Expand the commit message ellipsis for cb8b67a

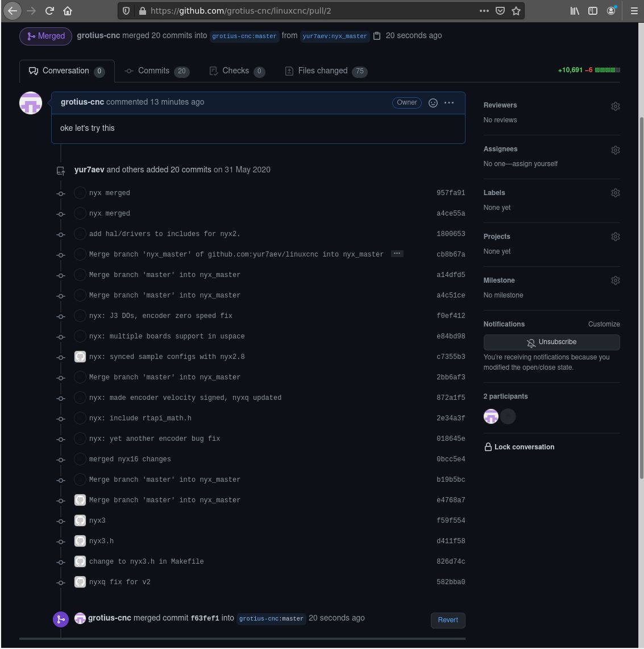397,254
